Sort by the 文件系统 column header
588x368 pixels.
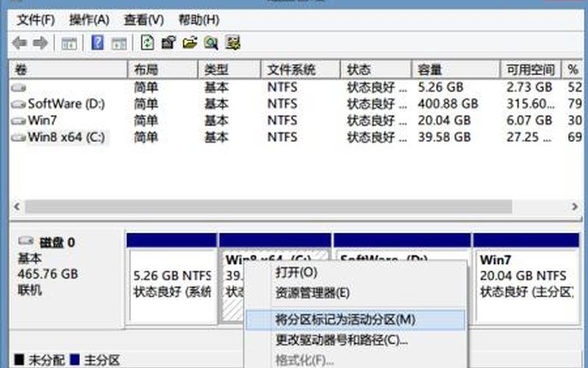point(301,69)
